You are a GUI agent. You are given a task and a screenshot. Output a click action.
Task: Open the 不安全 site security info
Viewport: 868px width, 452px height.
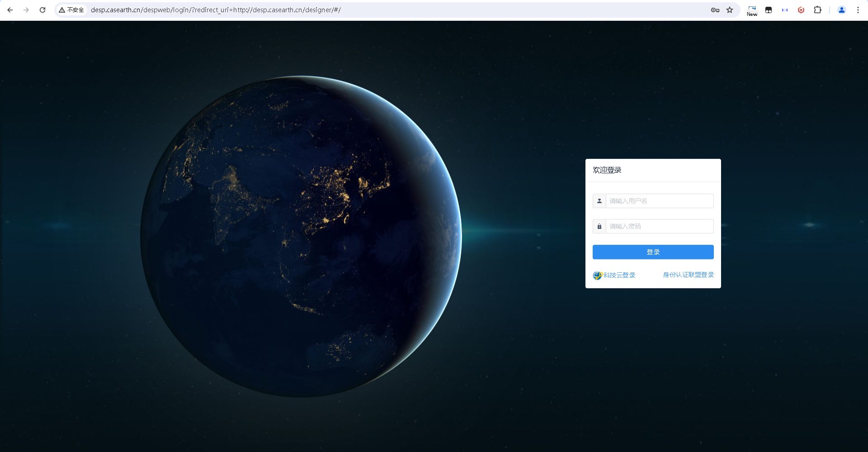point(71,10)
